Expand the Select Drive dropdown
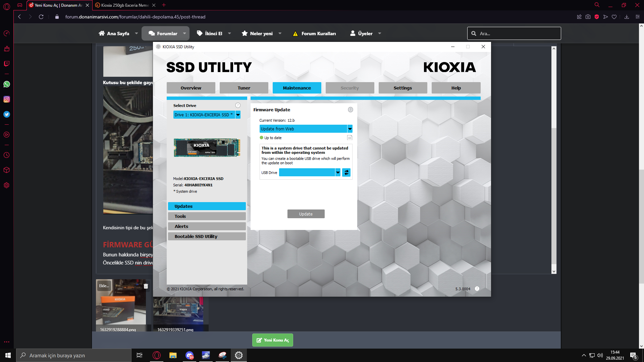644x362 pixels. coord(238,115)
